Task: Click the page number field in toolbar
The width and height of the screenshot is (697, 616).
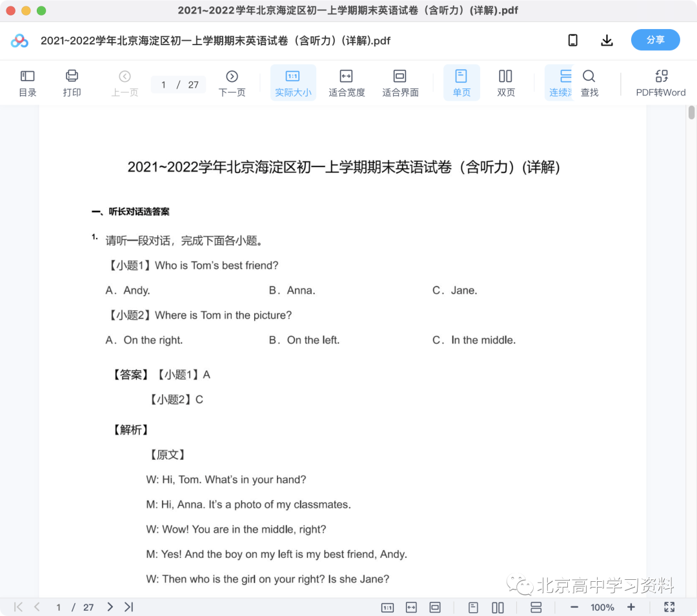Action: coord(178,84)
